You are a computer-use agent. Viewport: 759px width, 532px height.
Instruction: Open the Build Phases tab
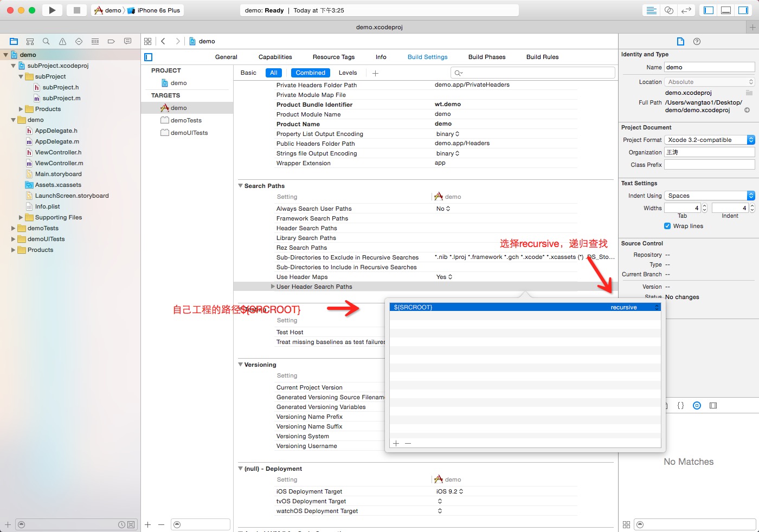(486, 57)
